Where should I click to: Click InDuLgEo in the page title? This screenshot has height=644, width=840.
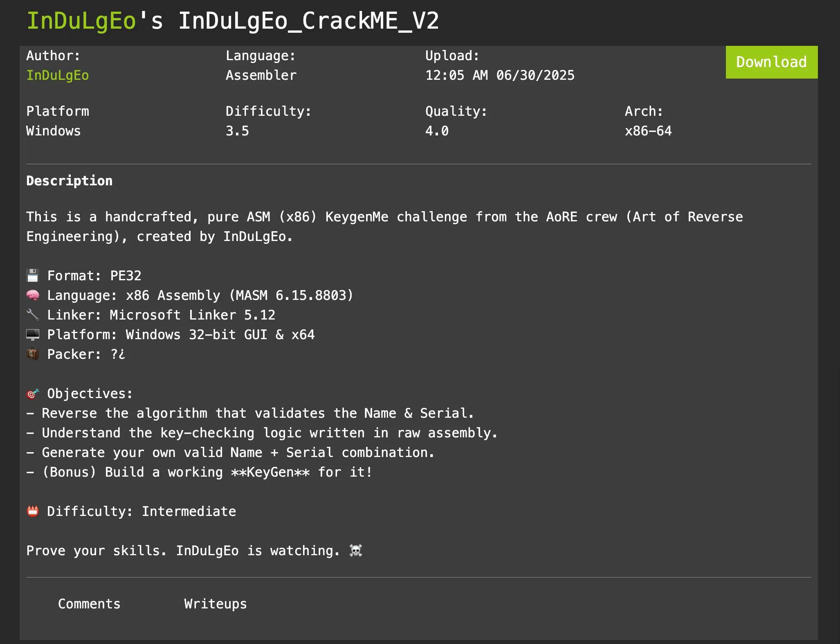coord(81,21)
